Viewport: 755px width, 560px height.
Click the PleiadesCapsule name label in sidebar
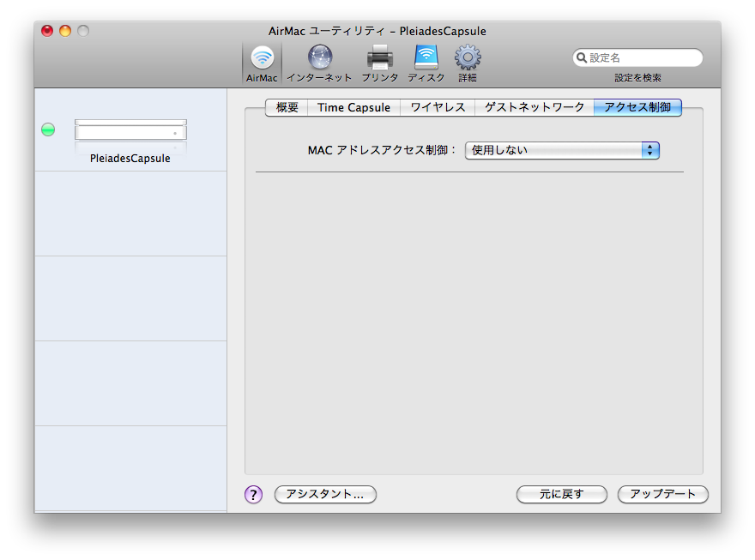tap(130, 159)
